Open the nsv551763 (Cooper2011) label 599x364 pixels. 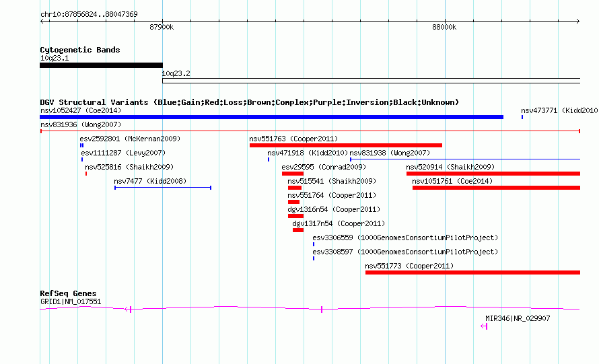tap(293, 139)
